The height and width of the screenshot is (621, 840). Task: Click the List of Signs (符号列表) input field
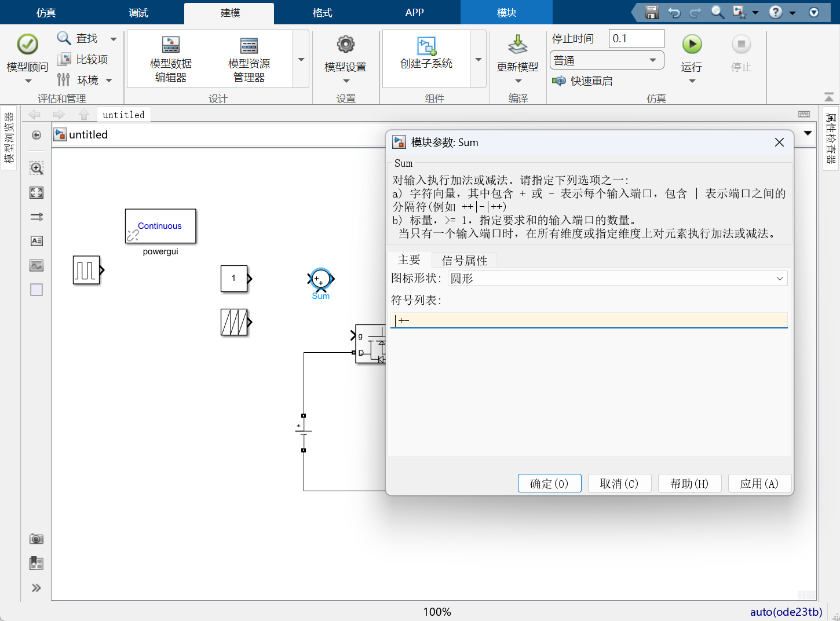click(589, 320)
